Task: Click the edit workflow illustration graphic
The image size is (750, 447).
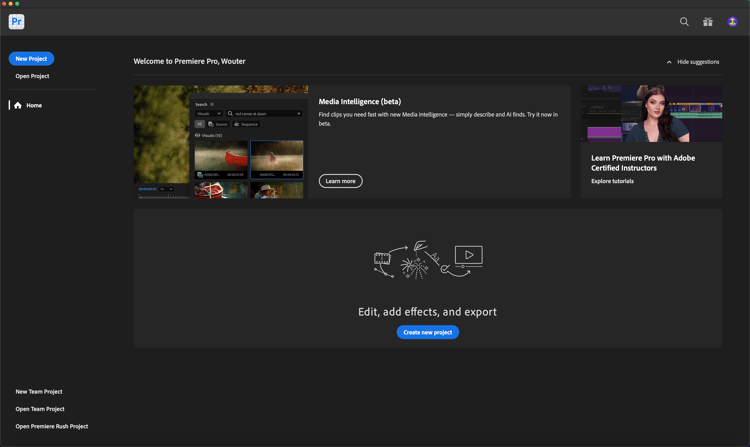Action: (x=428, y=260)
